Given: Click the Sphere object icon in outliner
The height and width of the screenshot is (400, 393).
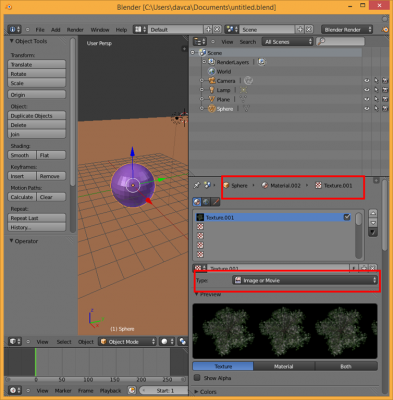Looking at the screenshot, I should click(212, 109).
